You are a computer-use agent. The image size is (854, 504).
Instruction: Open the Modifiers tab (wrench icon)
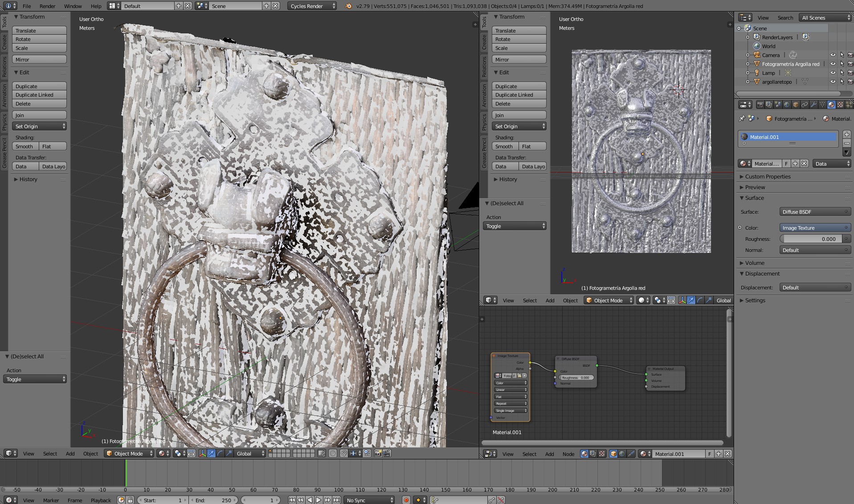813,105
